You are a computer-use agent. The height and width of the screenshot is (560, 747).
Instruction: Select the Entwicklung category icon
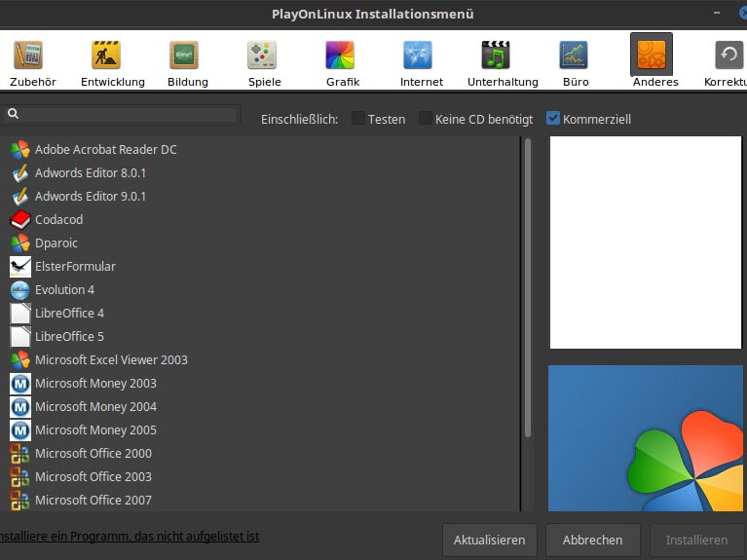[x=106, y=55]
